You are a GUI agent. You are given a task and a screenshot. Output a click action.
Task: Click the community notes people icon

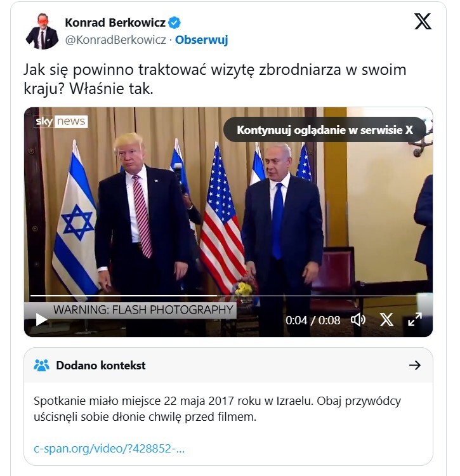tap(42, 365)
